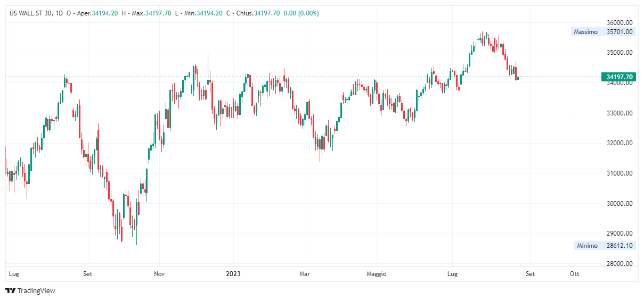Click the Maggio time axis label
This screenshot has height=300, width=644.
pos(377,274)
